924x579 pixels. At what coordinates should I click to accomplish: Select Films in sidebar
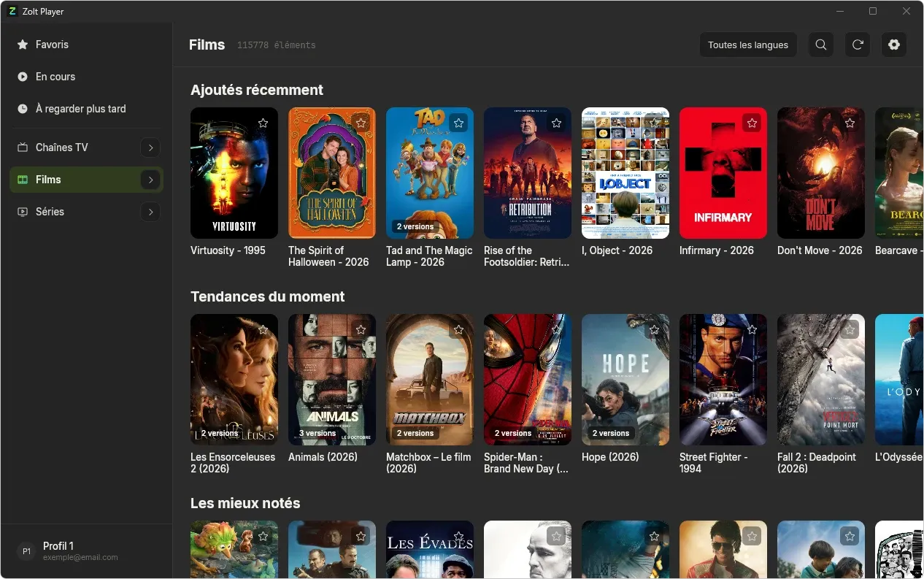point(86,180)
